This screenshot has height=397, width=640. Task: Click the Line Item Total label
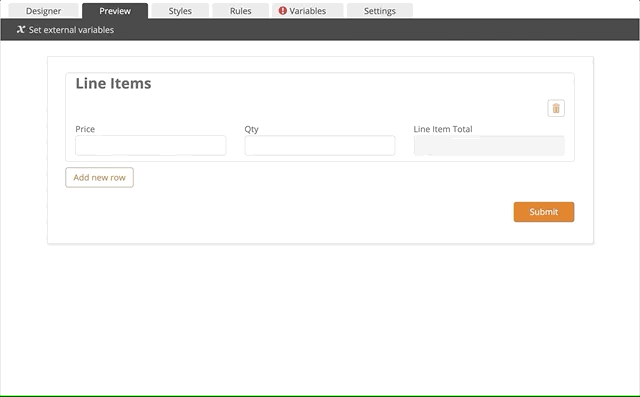[x=443, y=129]
